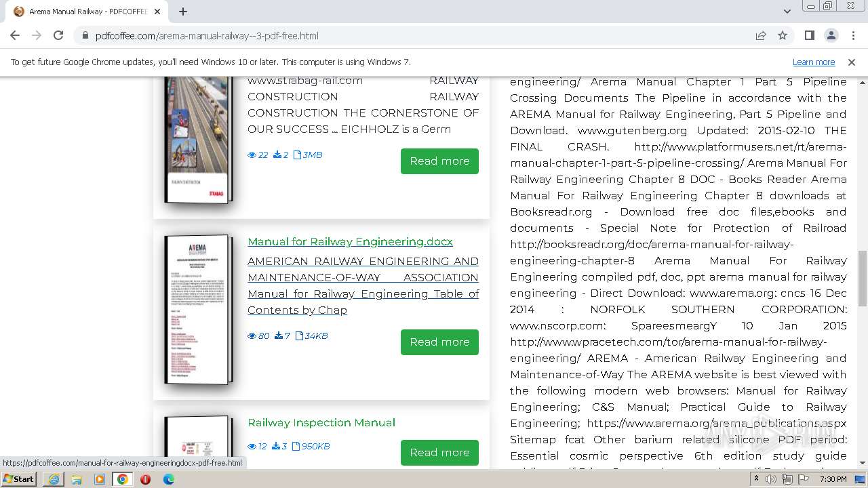
Task: Click the eye views icon showing 80
Action: [x=252, y=336]
